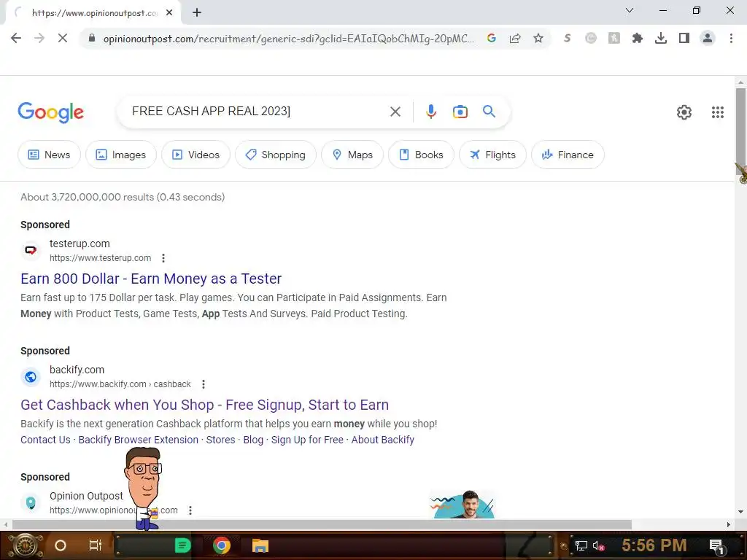Click the network tray icon
This screenshot has width=747, height=560.
581,545
